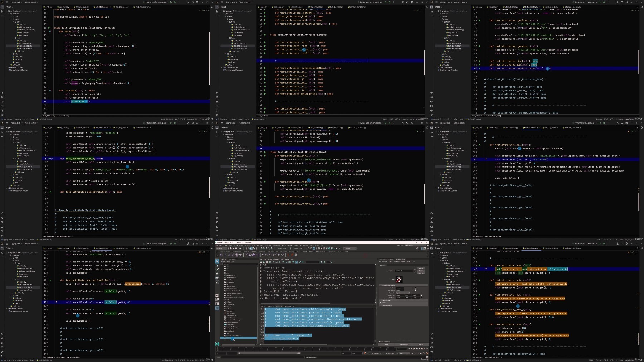Screen dimensions: 644x362
Task: Run class Test_Attribute via the line 50 gutter arrow
Action: (265, 35)
